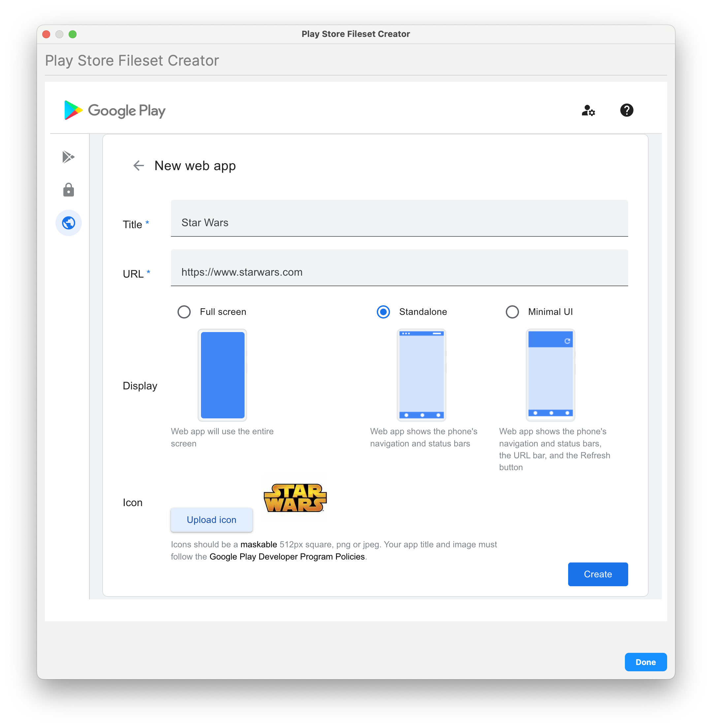Open the Play Store apps sidebar icon

pos(68,157)
